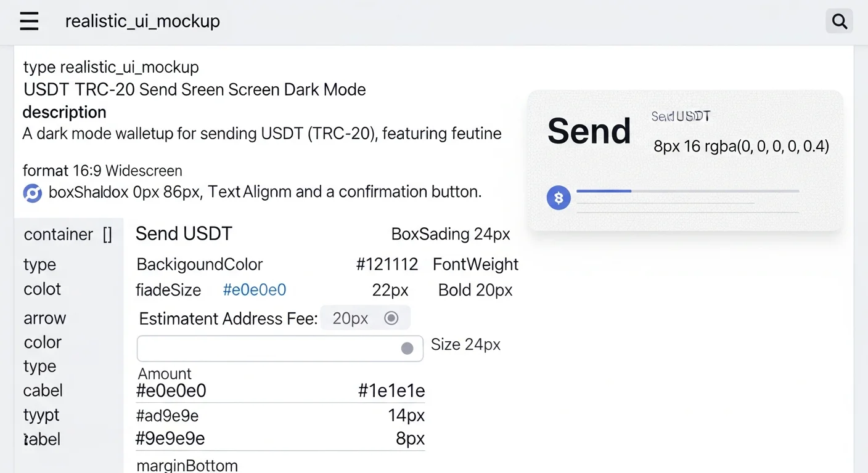Click the Amount label

pos(165,374)
